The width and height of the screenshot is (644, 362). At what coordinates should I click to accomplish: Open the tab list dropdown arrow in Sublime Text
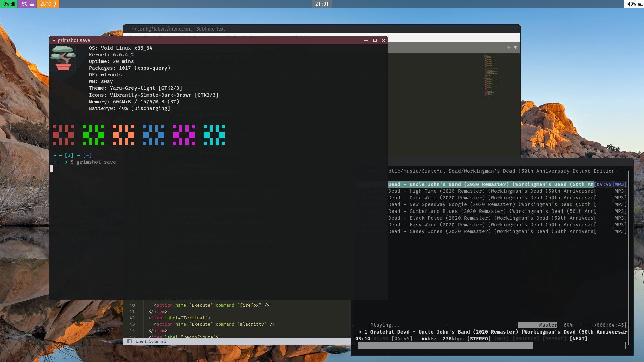[x=515, y=48]
